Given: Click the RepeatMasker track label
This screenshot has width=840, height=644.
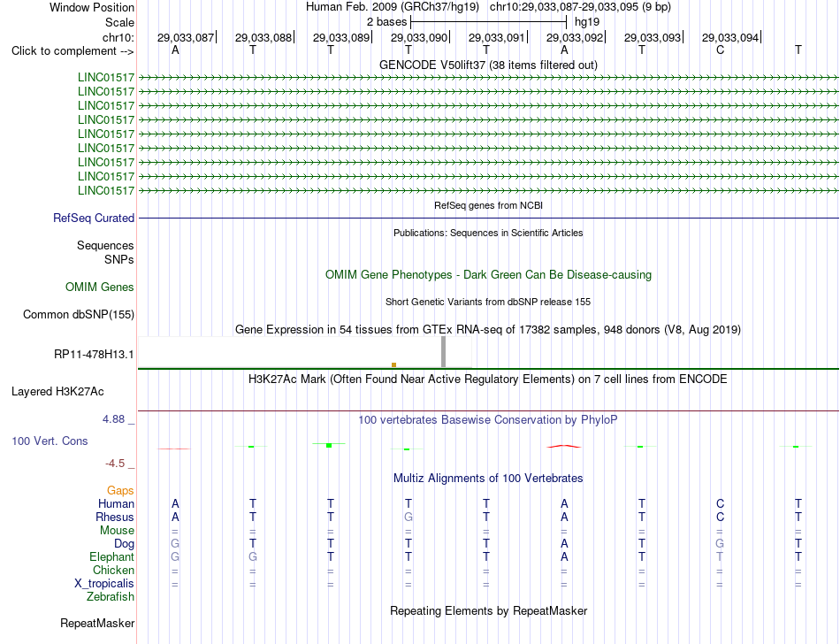Looking at the screenshot, I should [97, 624].
